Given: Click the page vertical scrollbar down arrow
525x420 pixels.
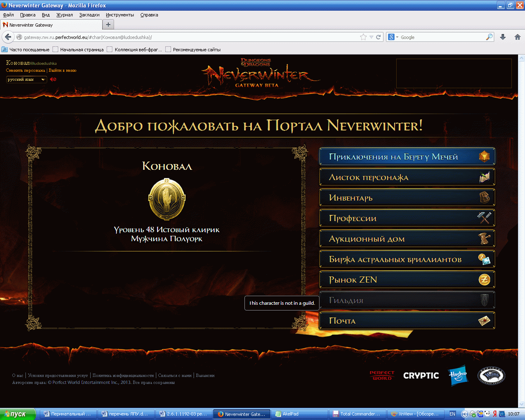Looking at the screenshot, I should (522, 404).
